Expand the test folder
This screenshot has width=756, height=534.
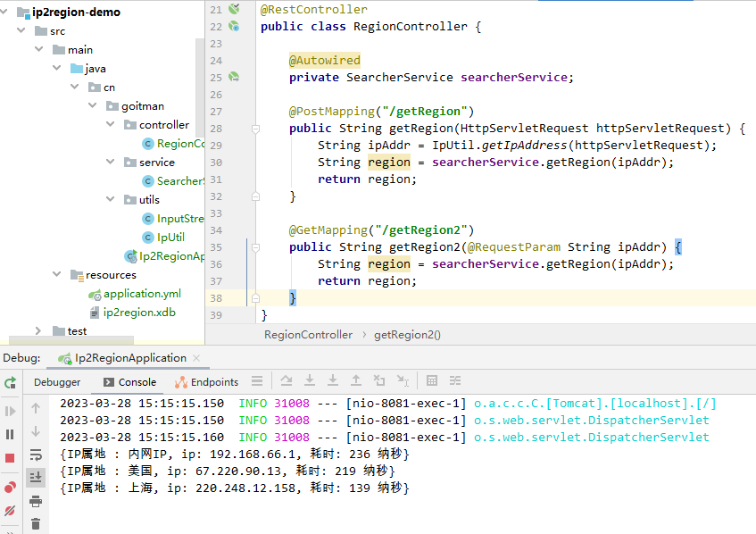[x=38, y=331]
